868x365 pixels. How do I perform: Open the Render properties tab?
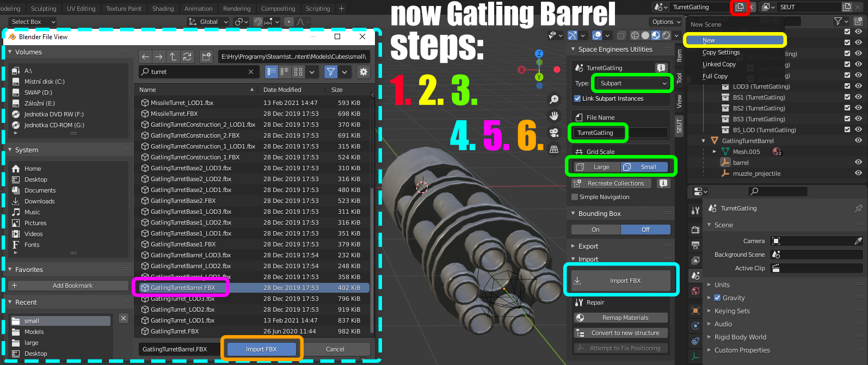point(695,230)
